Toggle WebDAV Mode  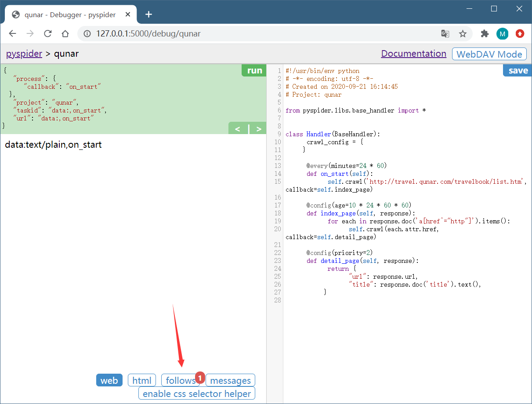[x=489, y=54]
